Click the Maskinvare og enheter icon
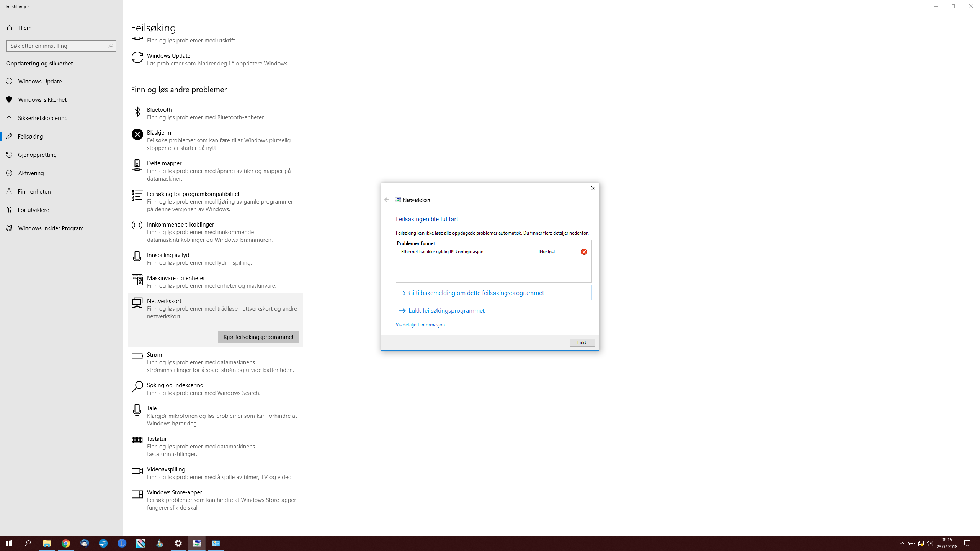Screen dimensions: 980x551 (x=137, y=280)
